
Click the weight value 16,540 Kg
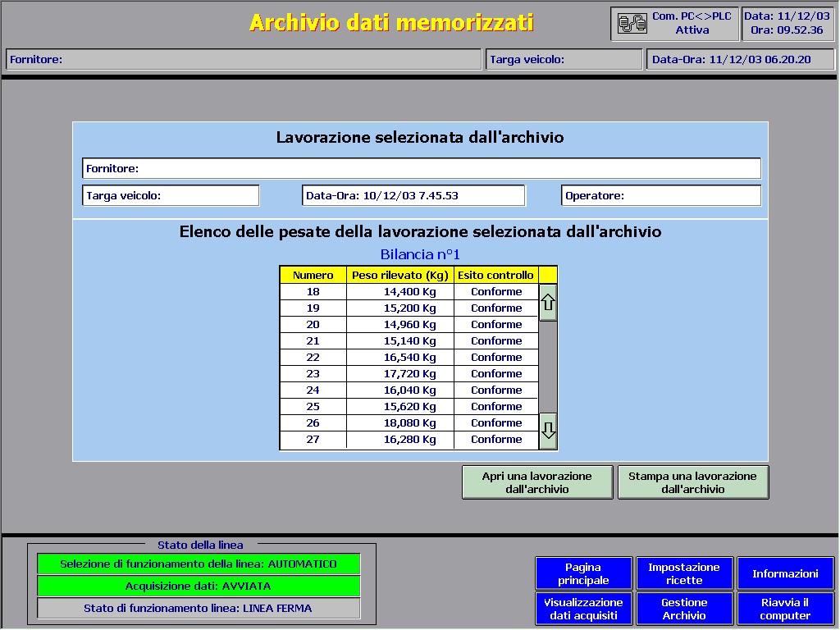tap(410, 358)
